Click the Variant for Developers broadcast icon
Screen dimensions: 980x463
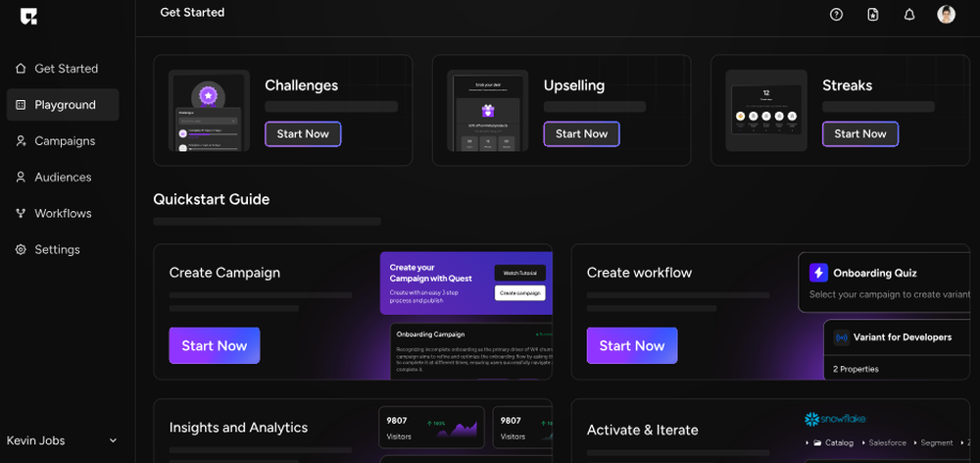pyautogui.click(x=842, y=337)
